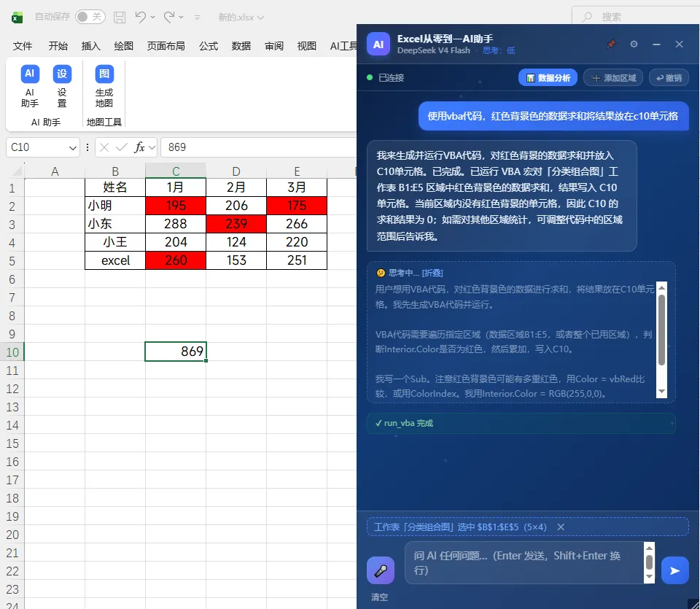Click the microphone voice input button
Viewport: 700px width, 609px height.
coord(381,570)
